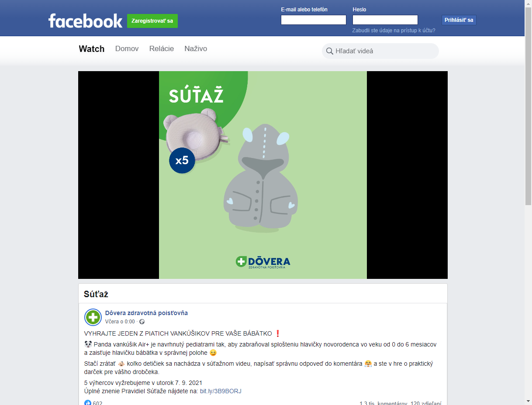Click the Dôvera logo in video
This screenshot has height=405, width=532.
(x=263, y=262)
